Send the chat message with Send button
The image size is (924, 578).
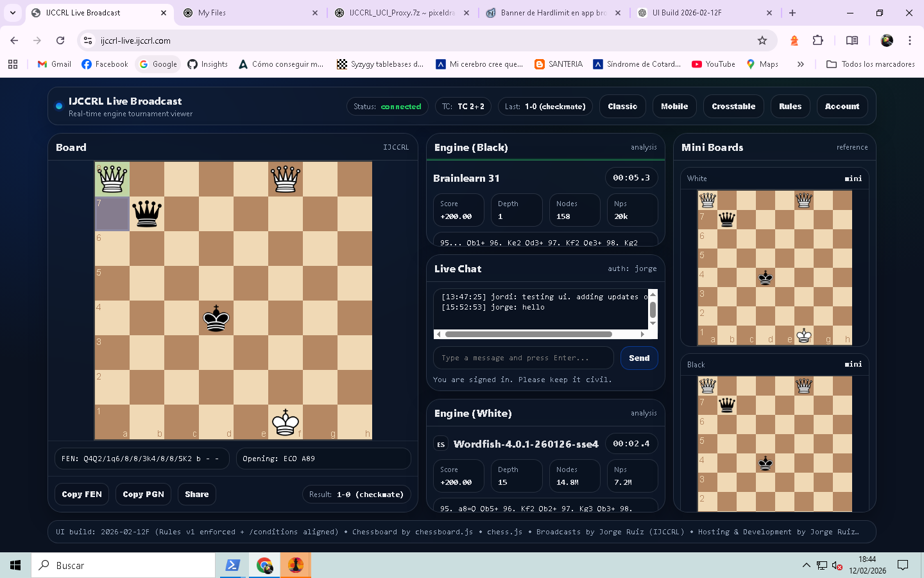pyautogui.click(x=638, y=358)
